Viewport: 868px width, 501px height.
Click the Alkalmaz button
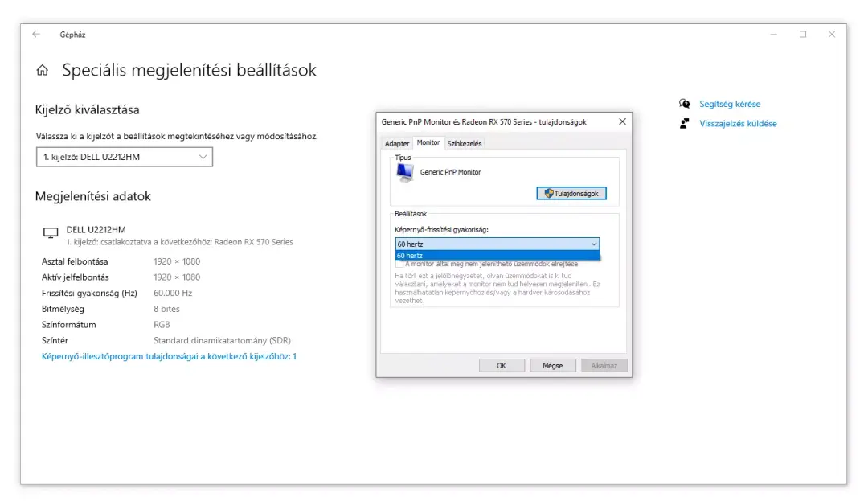click(x=604, y=365)
